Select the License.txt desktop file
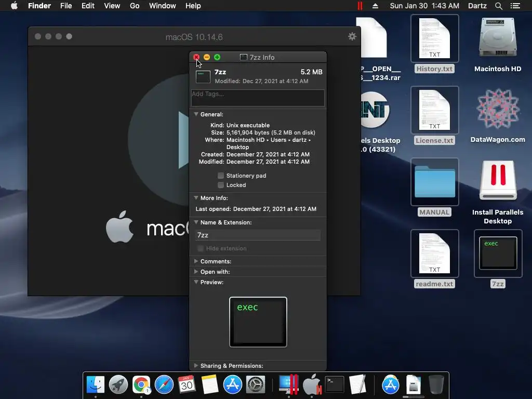Viewport: 532px width, 399px height. (x=435, y=116)
